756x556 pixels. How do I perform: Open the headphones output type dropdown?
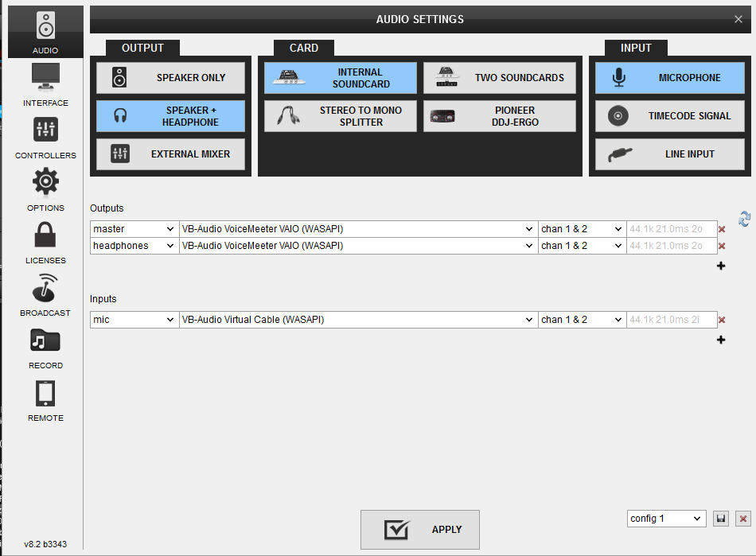pos(134,246)
